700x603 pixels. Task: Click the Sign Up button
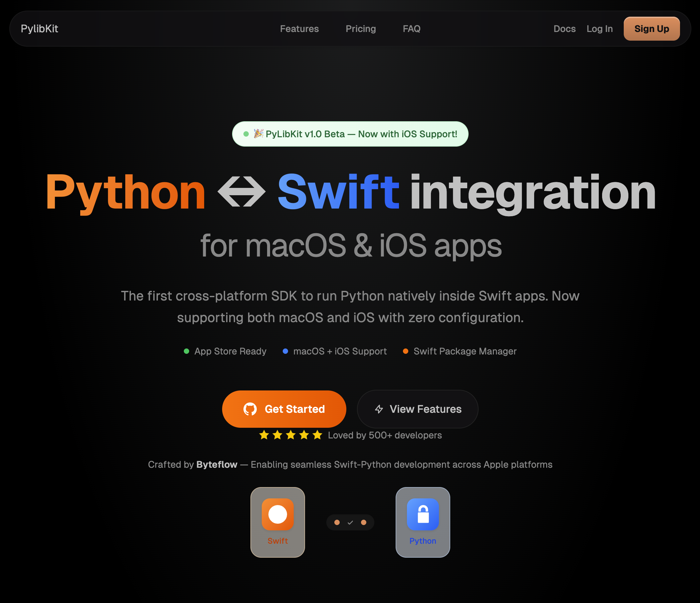tap(651, 29)
